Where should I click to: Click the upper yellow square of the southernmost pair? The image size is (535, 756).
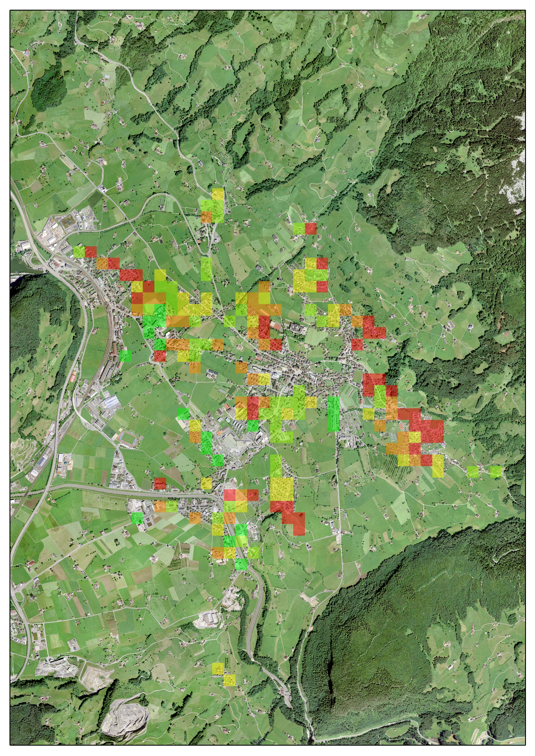[218, 669]
